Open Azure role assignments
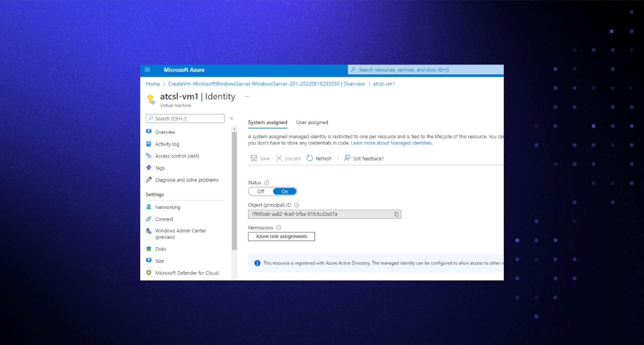Screen dimensions: 644x345 (x=281, y=236)
